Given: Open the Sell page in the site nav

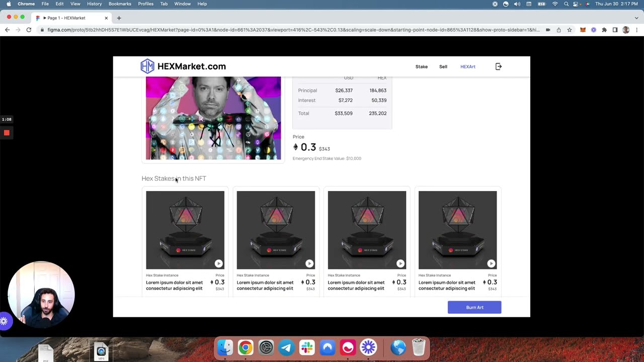Looking at the screenshot, I should click(x=443, y=66).
